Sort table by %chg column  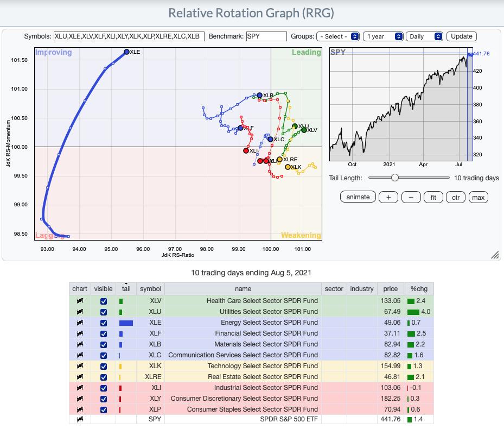[x=419, y=289]
